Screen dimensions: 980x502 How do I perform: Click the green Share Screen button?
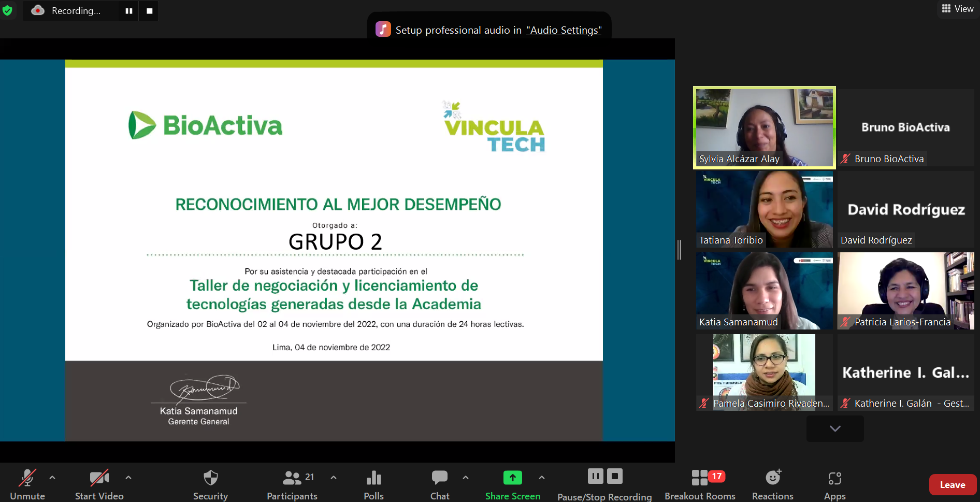(513, 484)
